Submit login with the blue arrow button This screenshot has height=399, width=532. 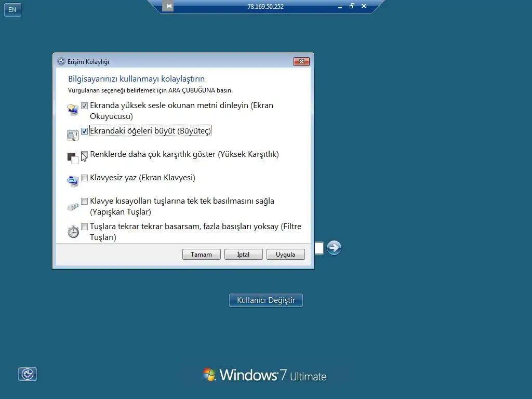[334, 248]
